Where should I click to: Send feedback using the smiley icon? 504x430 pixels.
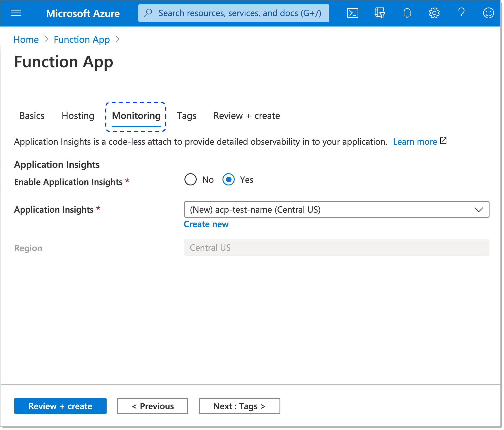pos(488,13)
